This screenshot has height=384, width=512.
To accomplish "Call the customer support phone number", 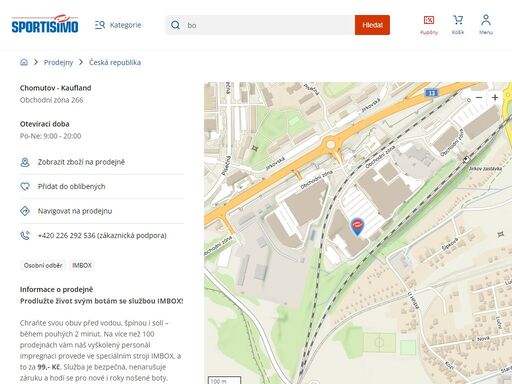I will coord(102,236).
